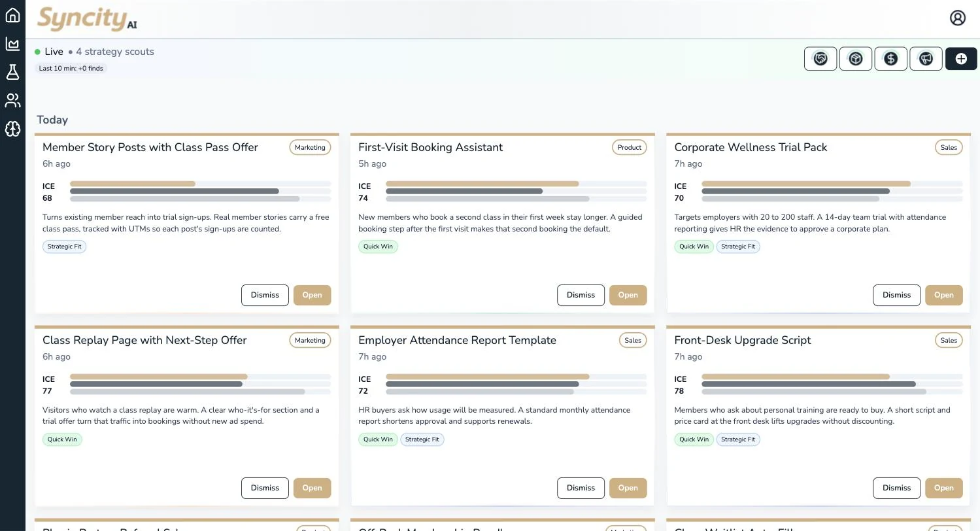Dismiss Member Story Posts card
Viewport: 980px width, 531px height.
pyautogui.click(x=265, y=295)
